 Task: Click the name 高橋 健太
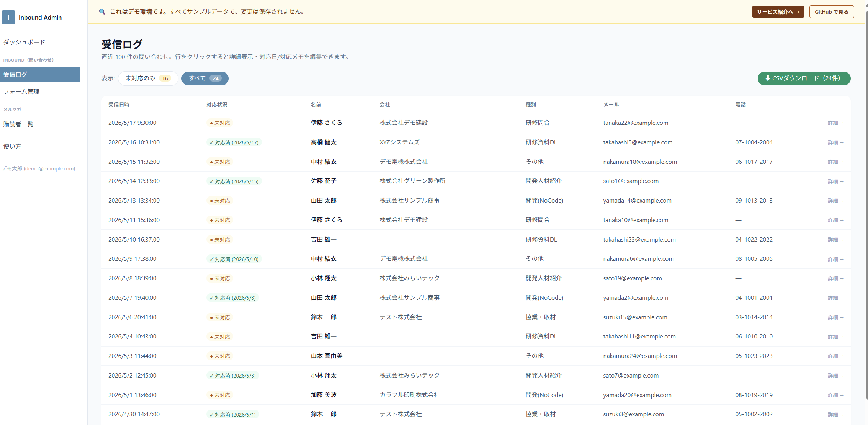[324, 142]
